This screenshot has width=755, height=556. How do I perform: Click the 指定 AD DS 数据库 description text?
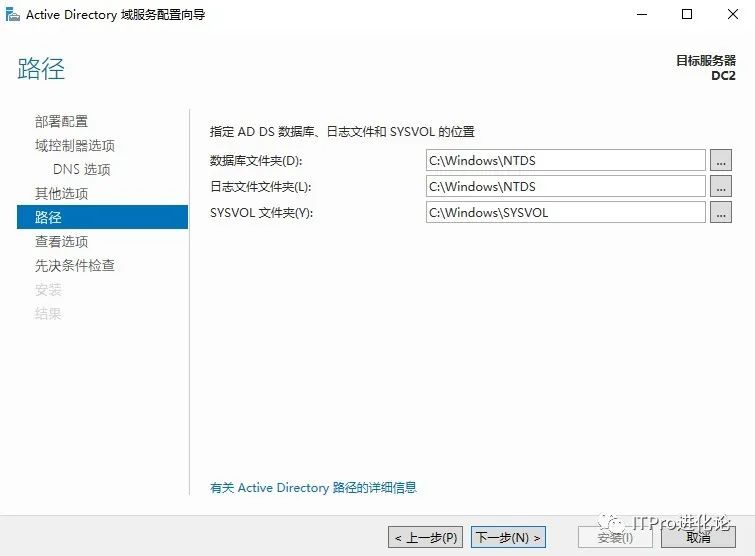(342, 131)
